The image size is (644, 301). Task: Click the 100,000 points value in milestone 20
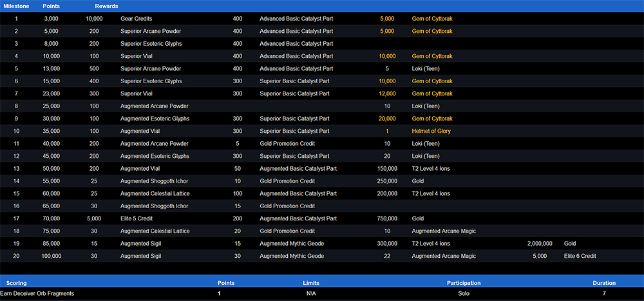51,256
